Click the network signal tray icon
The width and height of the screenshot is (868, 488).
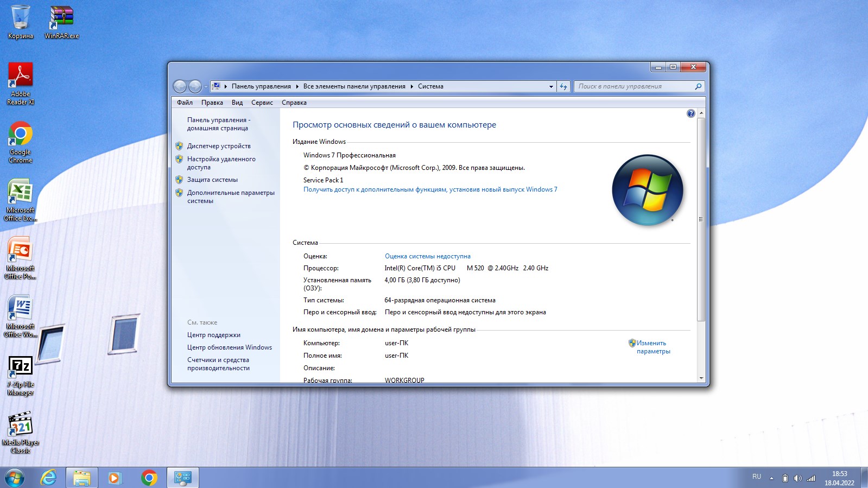click(x=811, y=478)
